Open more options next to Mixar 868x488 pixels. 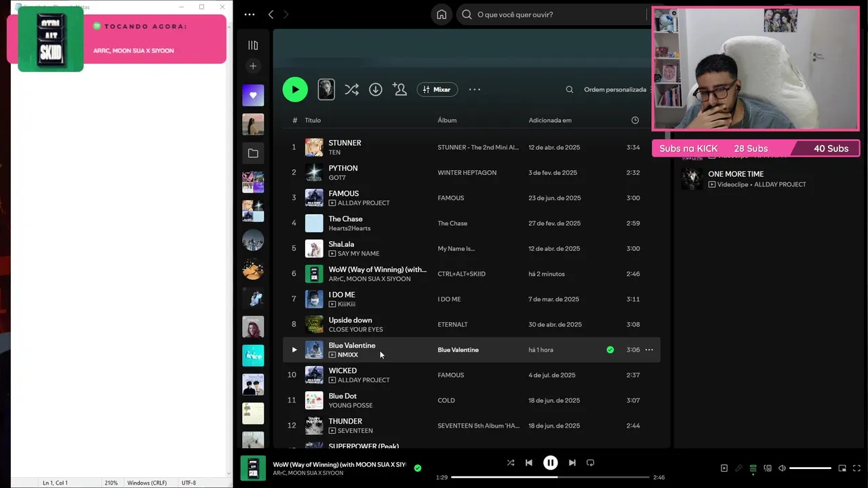[x=475, y=89]
